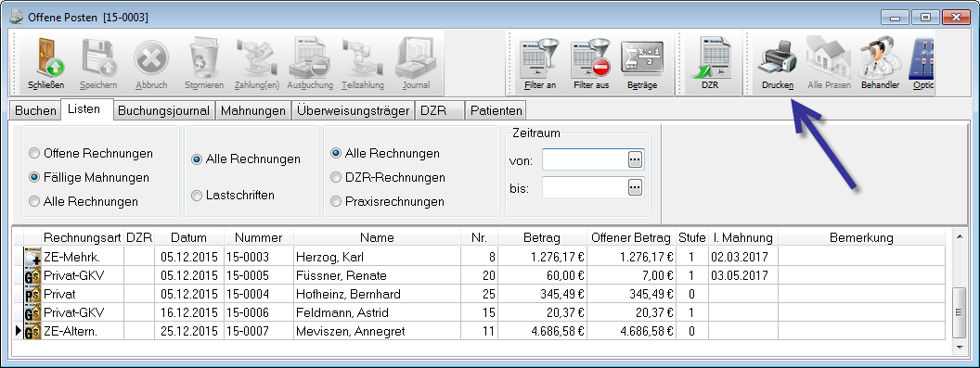The height and width of the screenshot is (368, 980).
Task: Select Alle Rechnungen above DZR-Rechnungen
Action: [x=336, y=153]
